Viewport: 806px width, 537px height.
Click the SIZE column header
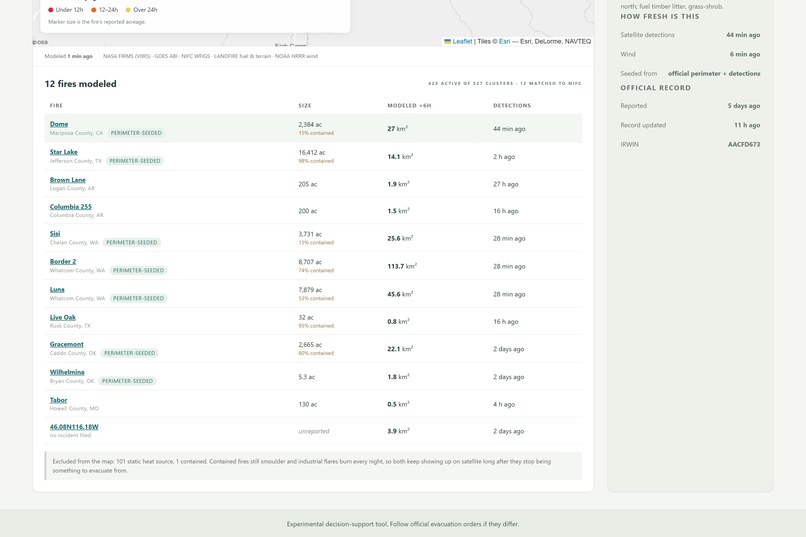(x=305, y=105)
